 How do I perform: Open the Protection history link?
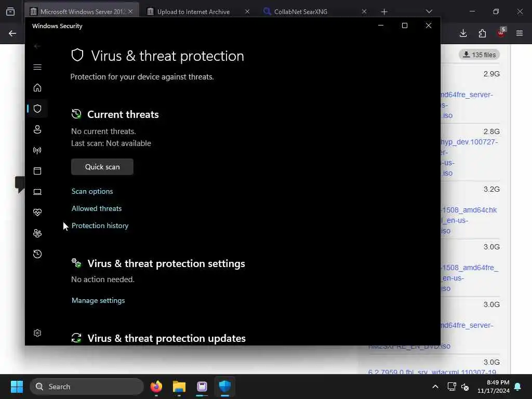pyautogui.click(x=100, y=225)
